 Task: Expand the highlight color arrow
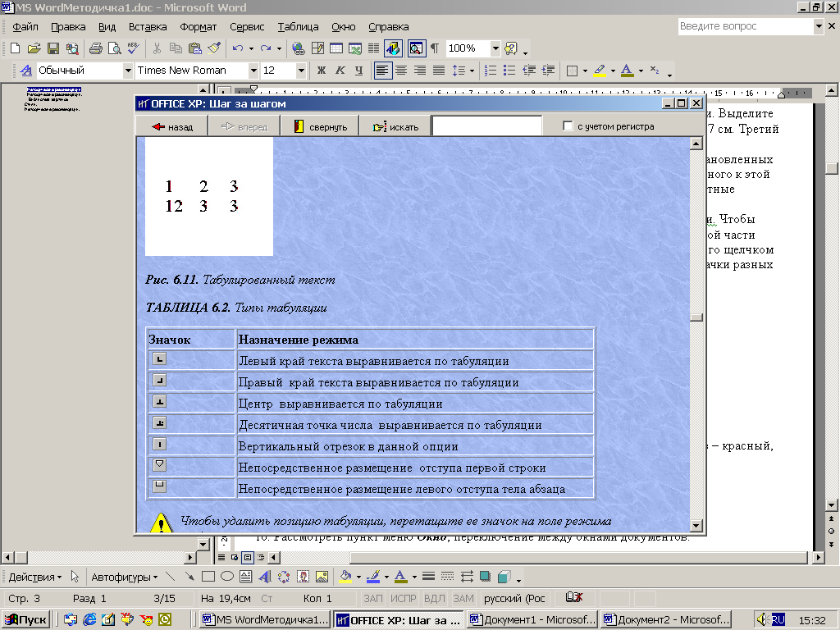coord(613,71)
